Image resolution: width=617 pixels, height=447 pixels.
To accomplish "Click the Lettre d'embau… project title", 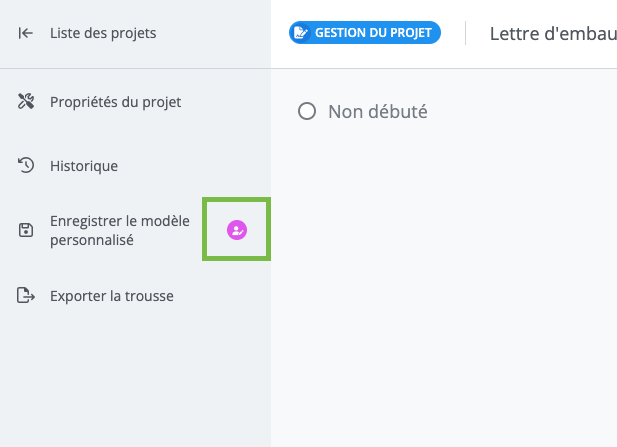I will point(552,34).
